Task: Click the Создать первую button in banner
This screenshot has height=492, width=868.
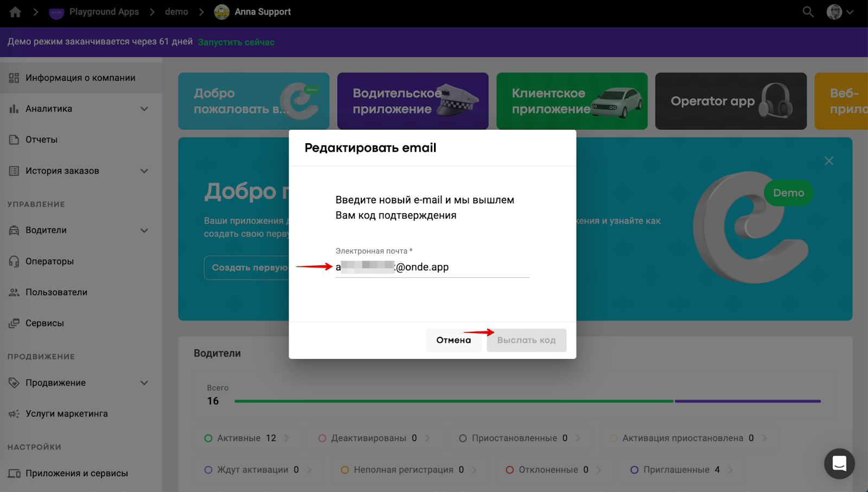Action: pyautogui.click(x=247, y=267)
